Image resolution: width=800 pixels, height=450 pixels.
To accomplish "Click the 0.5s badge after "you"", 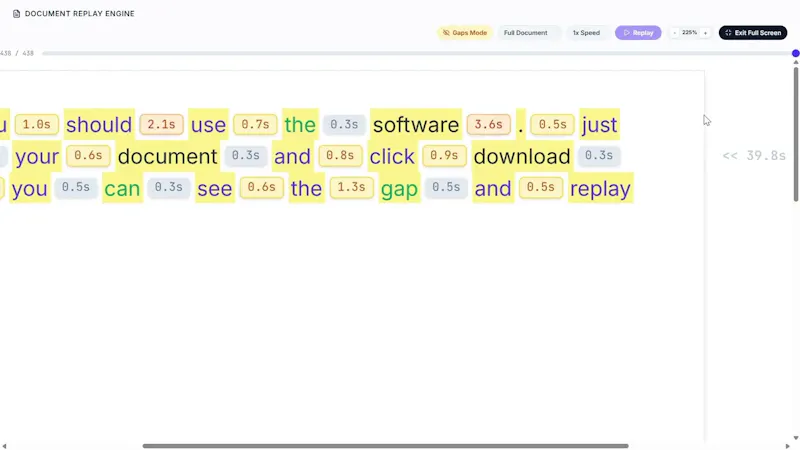I will coord(76,188).
